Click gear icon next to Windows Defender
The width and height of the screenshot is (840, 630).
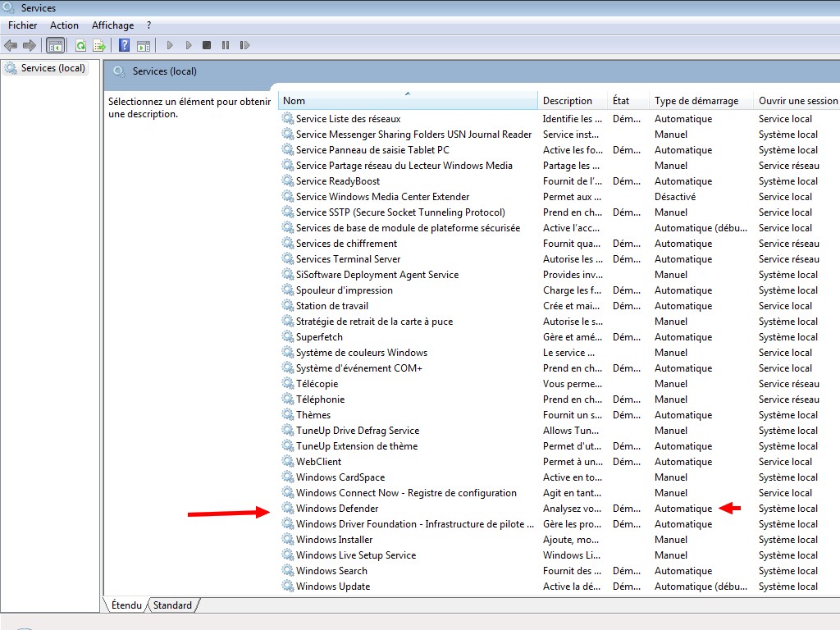[x=287, y=509]
